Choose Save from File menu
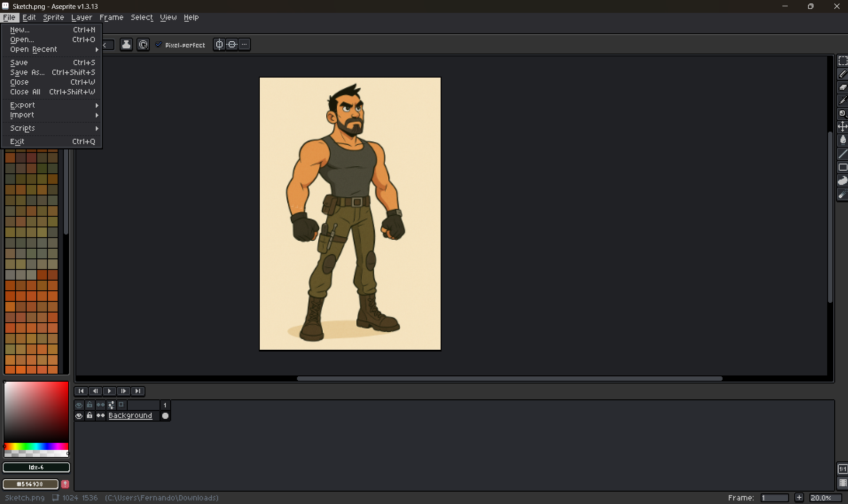This screenshot has height=504, width=848. pos(52,63)
